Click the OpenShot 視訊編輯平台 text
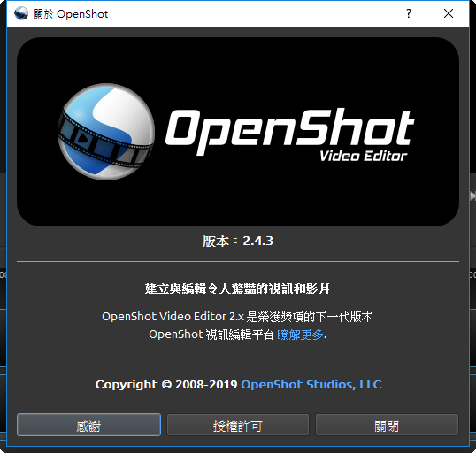Image resolution: width=476 pixels, height=453 pixels. click(211, 334)
